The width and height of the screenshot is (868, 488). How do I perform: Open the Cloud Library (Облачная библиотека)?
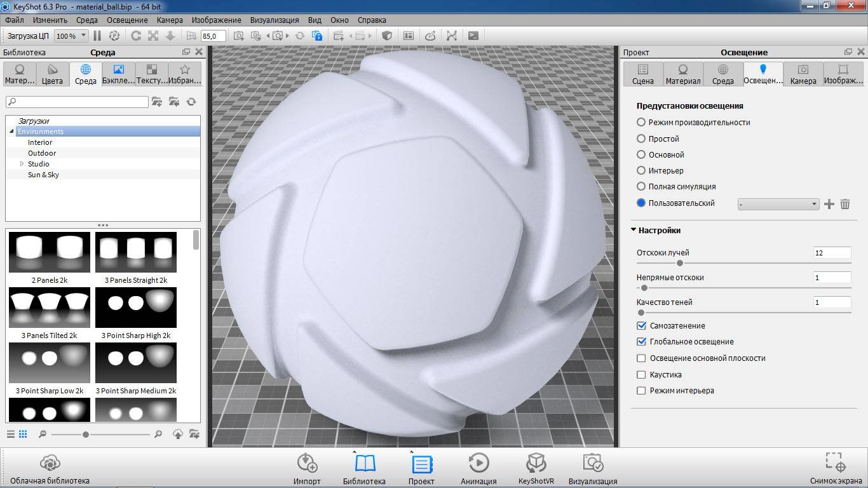[x=50, y=469]
